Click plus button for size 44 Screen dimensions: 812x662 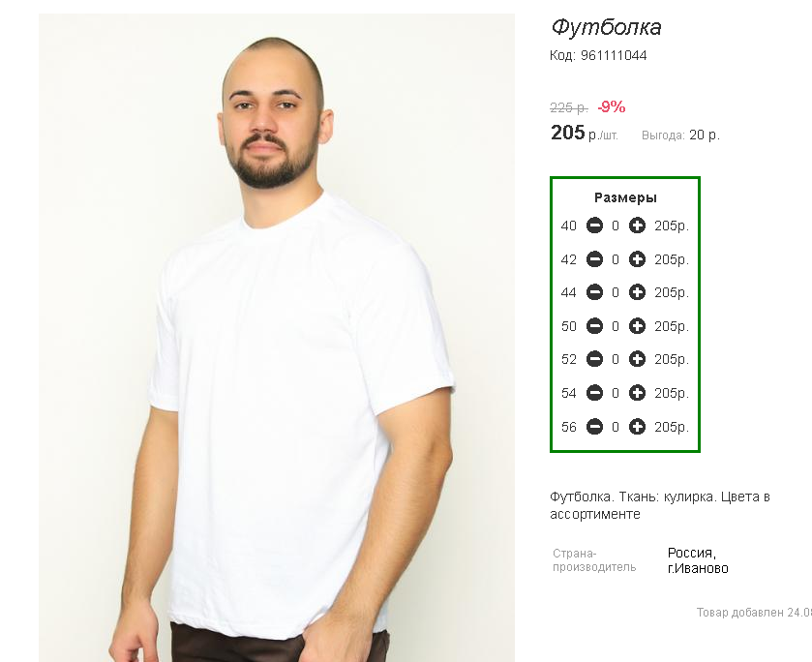click(x=637, y=292)
